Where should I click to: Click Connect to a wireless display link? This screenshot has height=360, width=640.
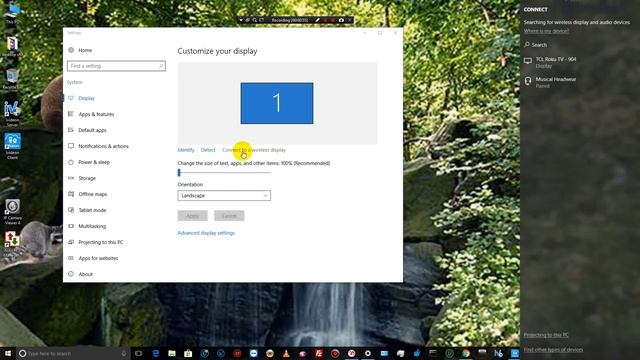coord(254,150)
